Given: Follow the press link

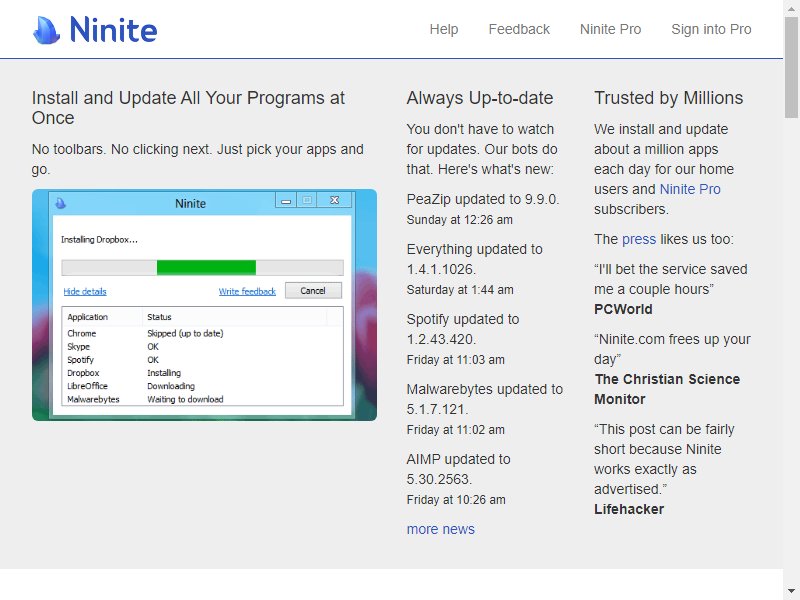Looking at the screenshot, I should (639, 239).
